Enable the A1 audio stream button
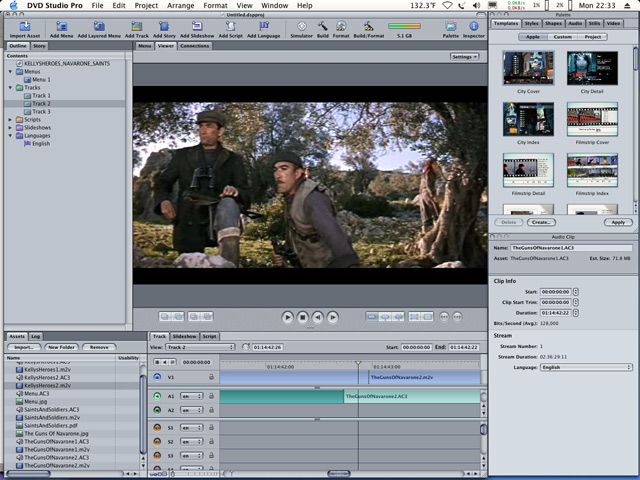Image resolution: width=640 pixels, height=480 pixels. (157, 396)
